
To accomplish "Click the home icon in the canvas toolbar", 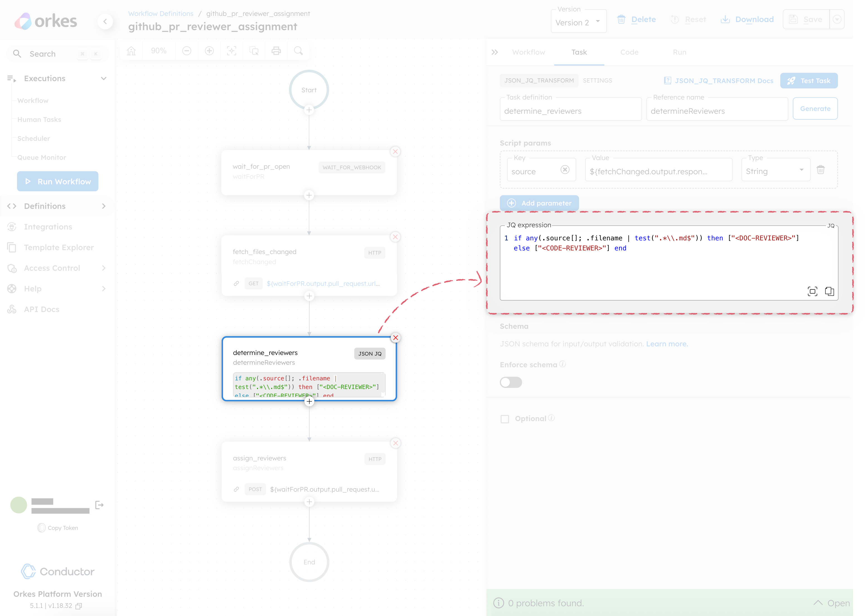I will click(131, 50).
